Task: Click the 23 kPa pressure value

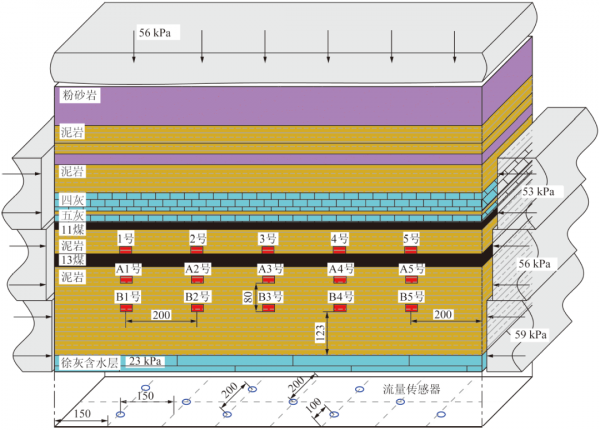Action: click(x=141, y=361)
